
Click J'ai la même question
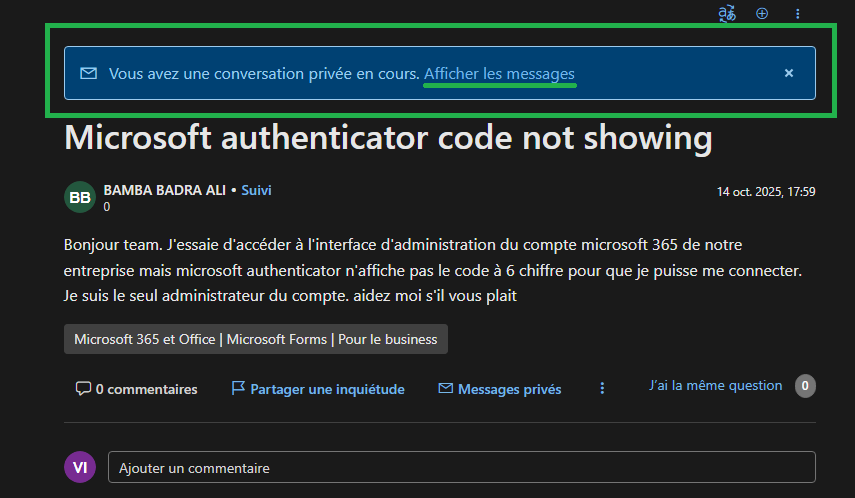pyautogui.click(x=715, y=386)
